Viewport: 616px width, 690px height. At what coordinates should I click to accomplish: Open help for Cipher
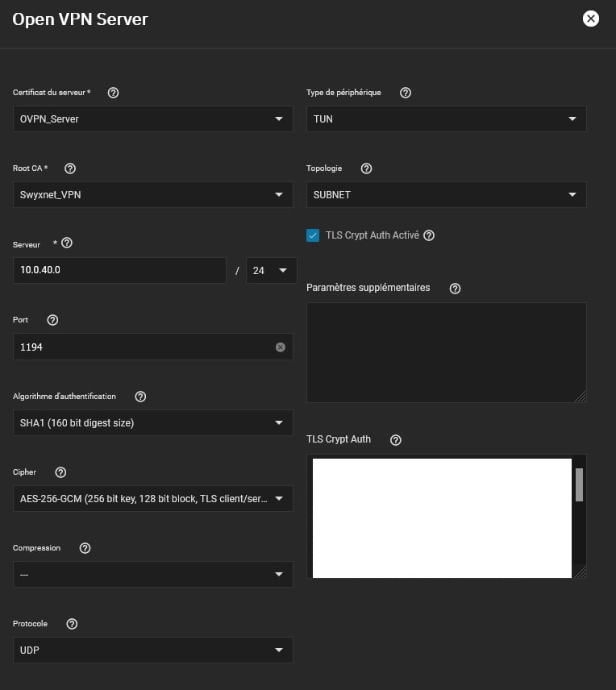[x=60, y=472]
